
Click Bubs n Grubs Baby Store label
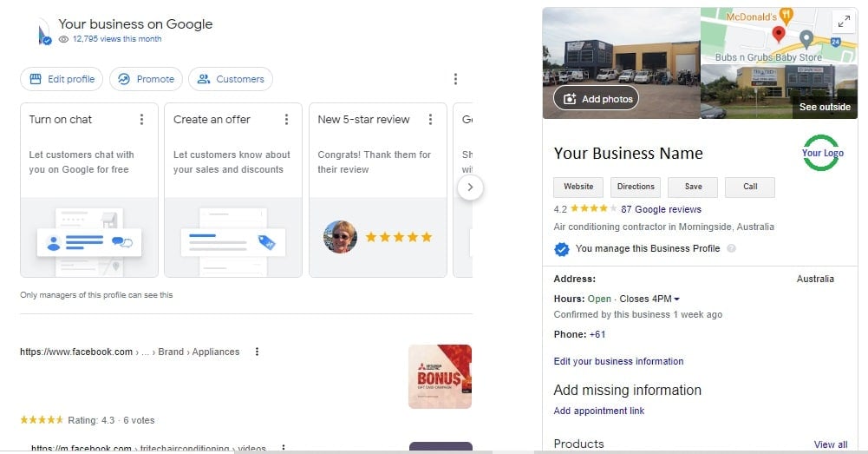[768, 57]
